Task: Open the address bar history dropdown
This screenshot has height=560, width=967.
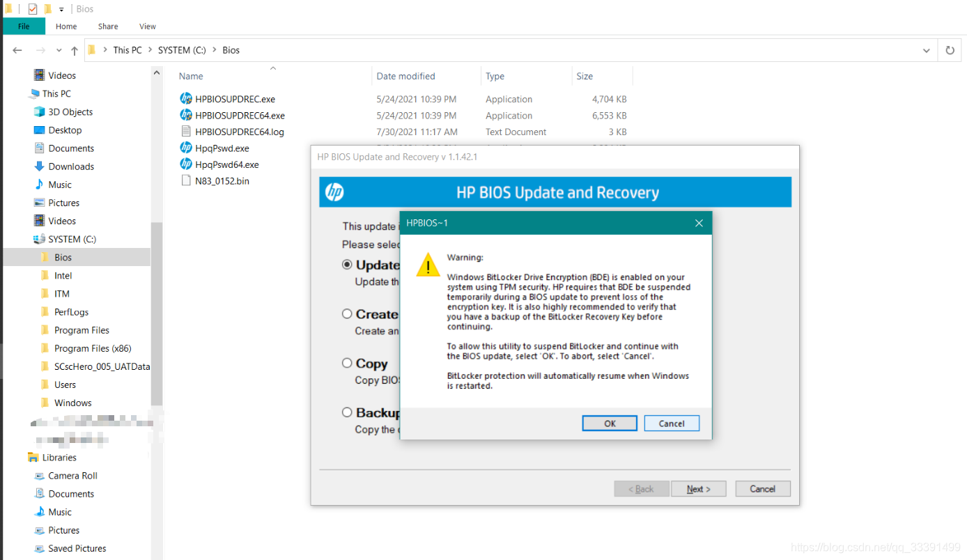Action: [x=926, y=50]
